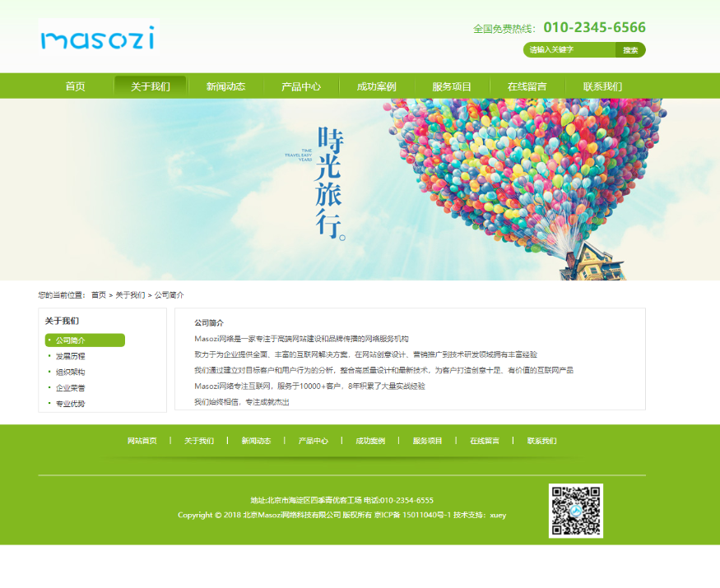Open 服务项目 in the main navigation
This screenshot has height=588, width=720.
pos(452,86)
